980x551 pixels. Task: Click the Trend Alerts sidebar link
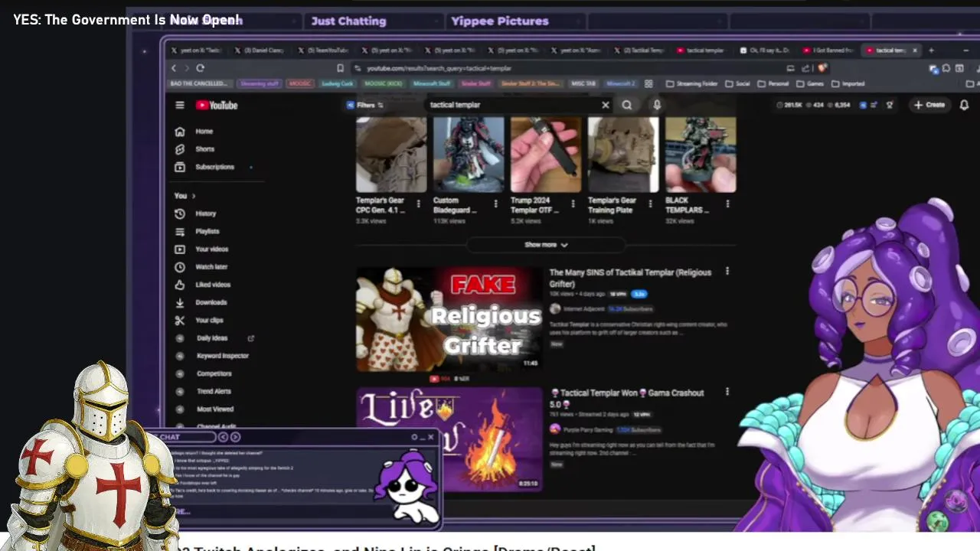[x=214, y=391]
